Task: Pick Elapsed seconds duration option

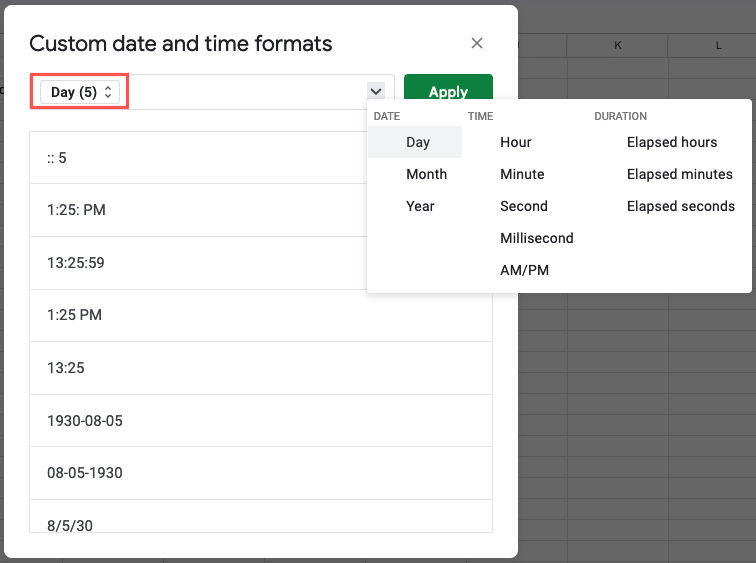Action: point(680,206)
